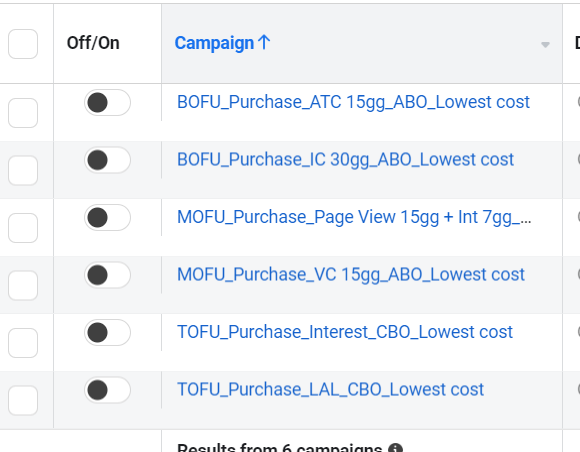
Task: Switch on MOFU_Purchase_Page View campaign toggle
Action: (107, 217)
